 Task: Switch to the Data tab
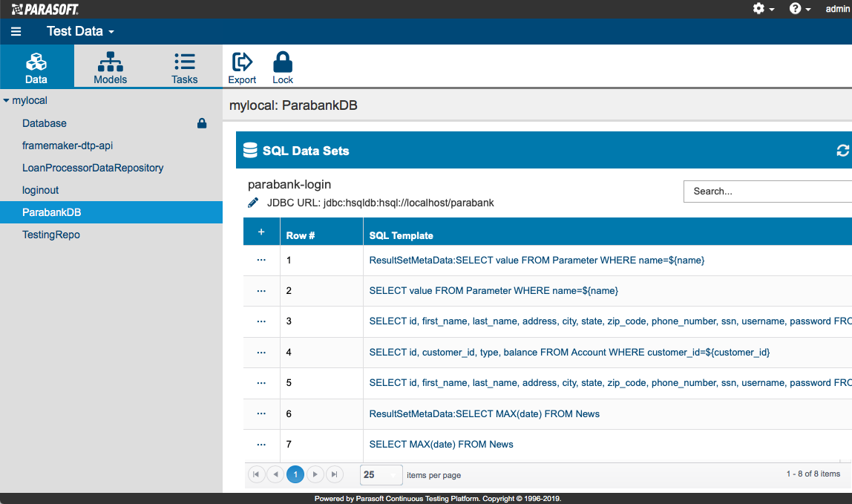click(x=36, y=67)
